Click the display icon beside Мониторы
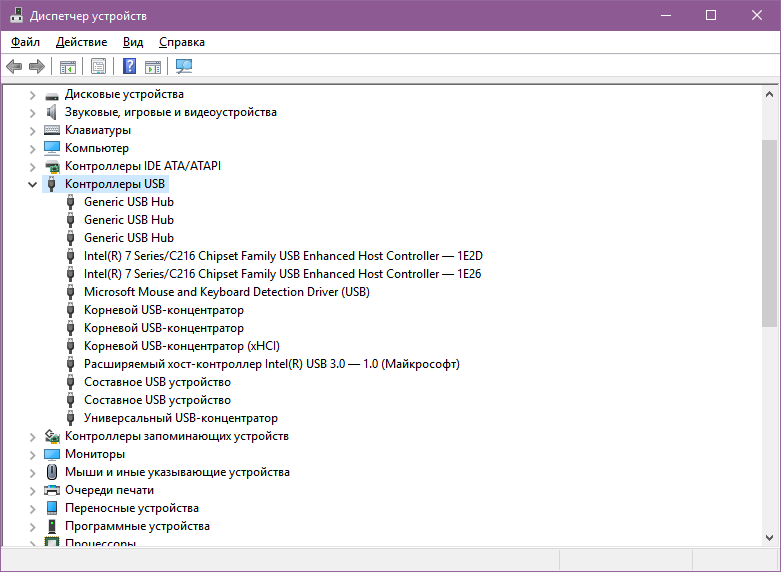 point(52,454)
